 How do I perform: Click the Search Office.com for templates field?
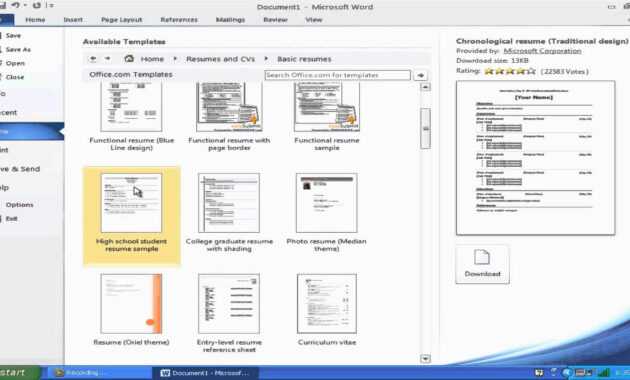point(338,75)
